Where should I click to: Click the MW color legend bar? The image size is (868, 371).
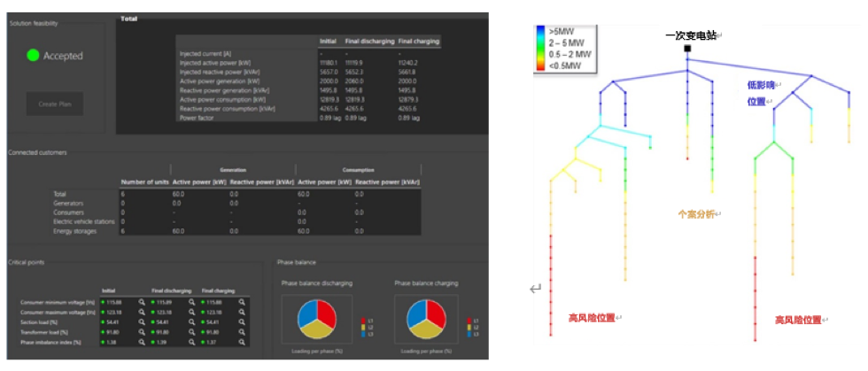pyautogui.click(x=541, y=47)
